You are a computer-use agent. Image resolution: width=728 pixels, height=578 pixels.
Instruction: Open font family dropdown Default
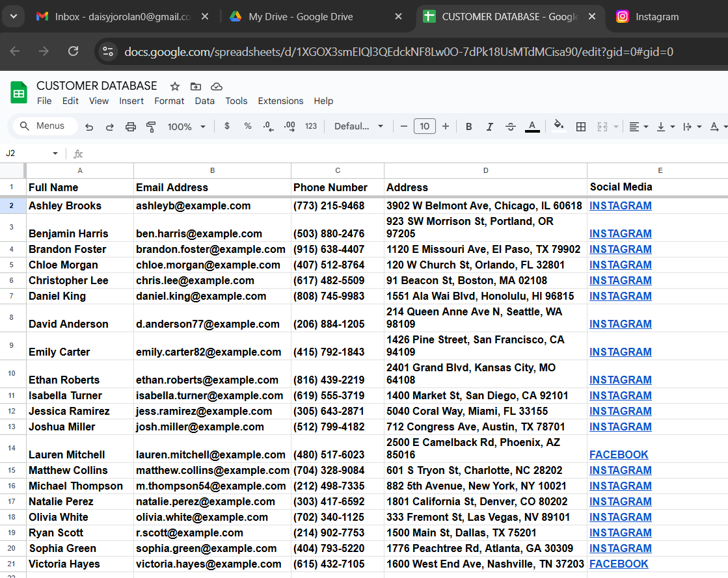pyautogui.click(x=358, y=126)
